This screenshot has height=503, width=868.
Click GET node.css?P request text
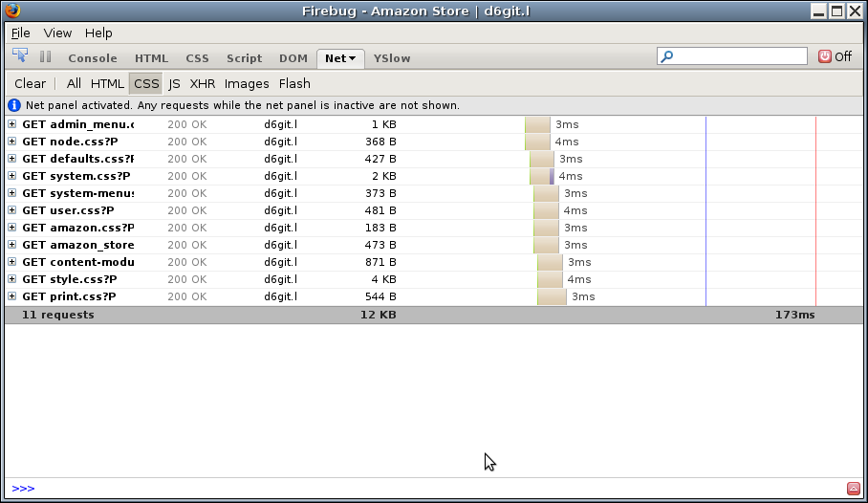pyautogui.click(x=70, y=142)
